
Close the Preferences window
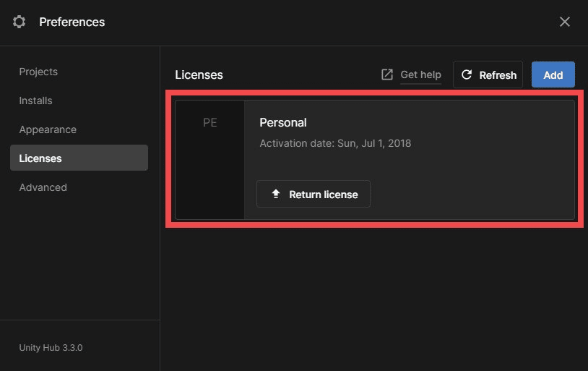point(565,22)
